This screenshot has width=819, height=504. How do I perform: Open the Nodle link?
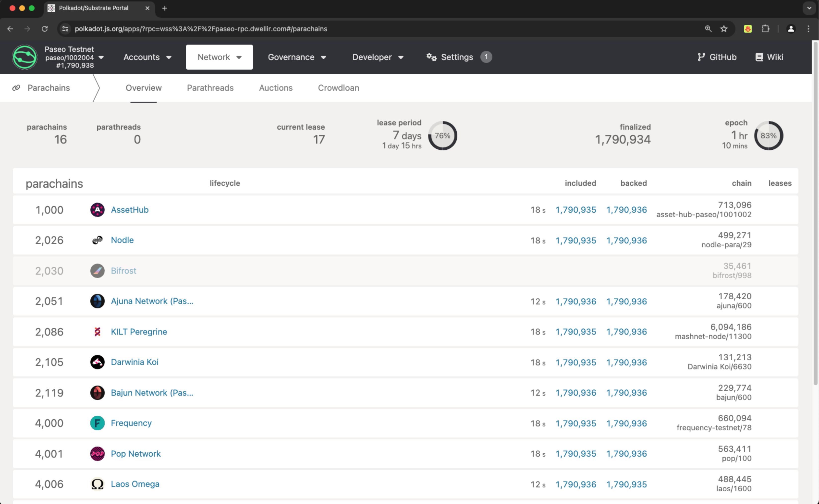pyautogui.click(x=122, y=240)
